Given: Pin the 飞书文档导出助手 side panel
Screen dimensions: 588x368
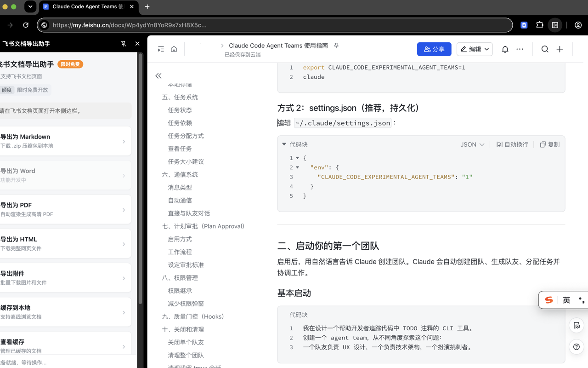Looking at the screenshot, I should (124, 44).
